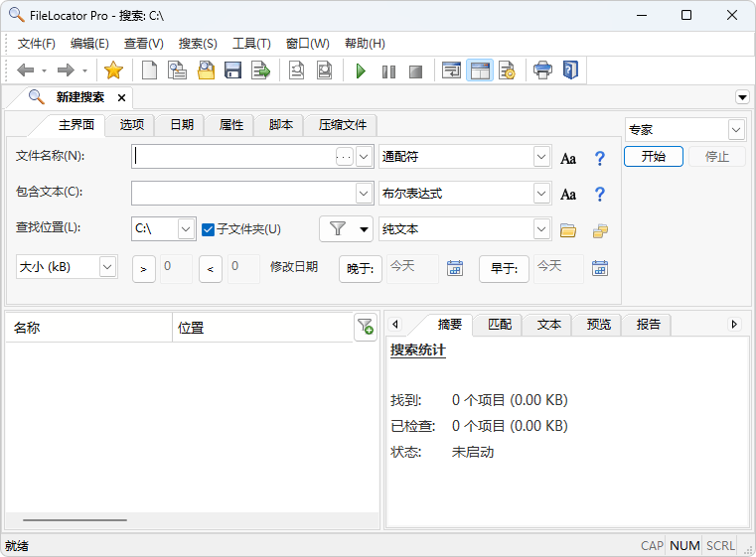Toggle the highlighted layout pane icon
756x557 pixels.
[x=480, y=70]
